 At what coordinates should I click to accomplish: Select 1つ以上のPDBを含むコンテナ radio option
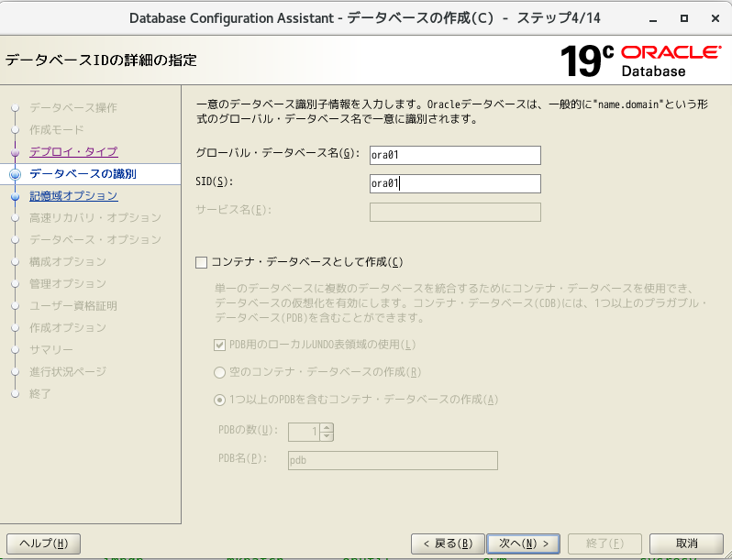[219, 401]
